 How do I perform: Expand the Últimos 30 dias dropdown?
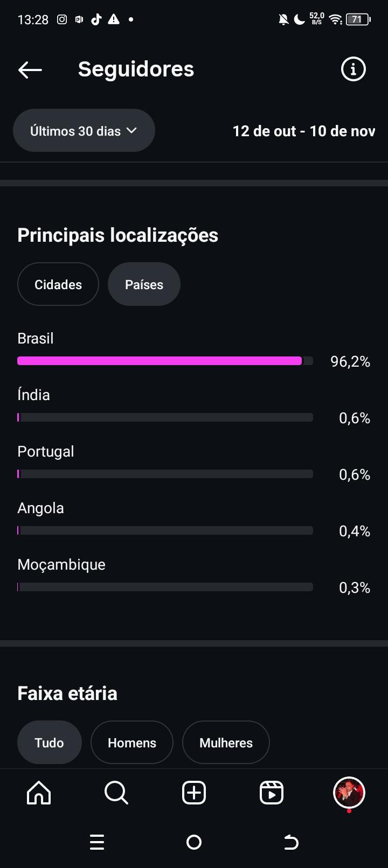[x=84, y=131]
